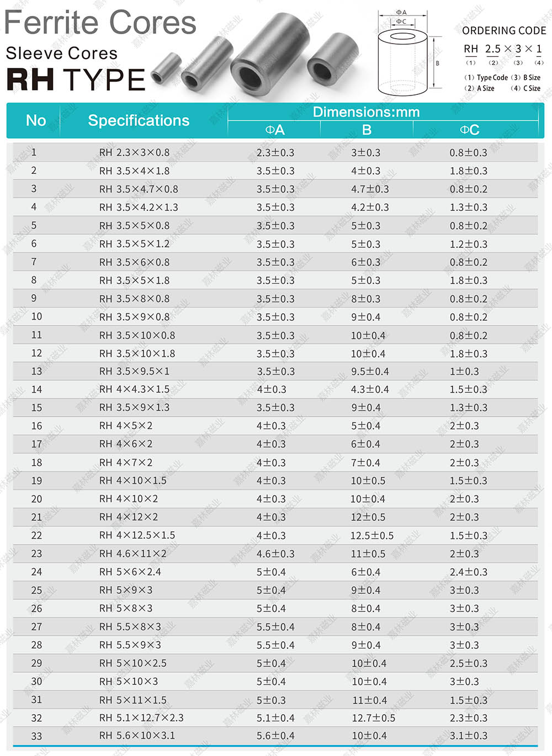The height and width of the screenshot is (756, 552).
Task: Click specification RH 4×12.5×1.5
Action: (137, 535)
